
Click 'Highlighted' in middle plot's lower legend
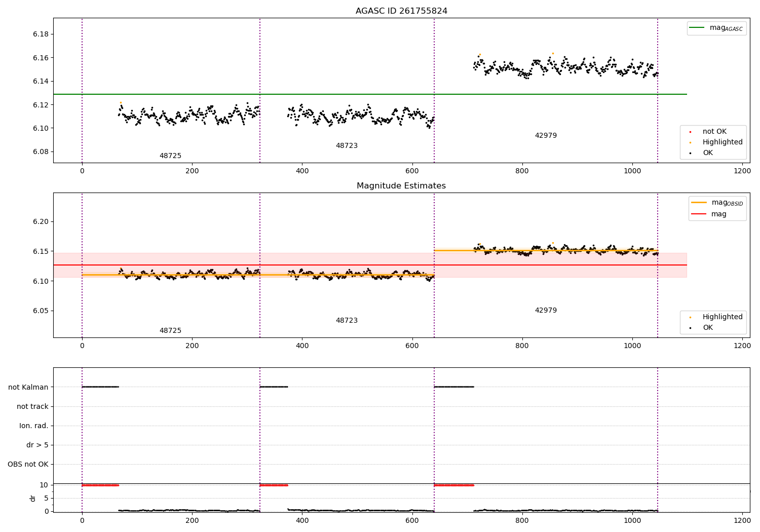coord(723,317)
